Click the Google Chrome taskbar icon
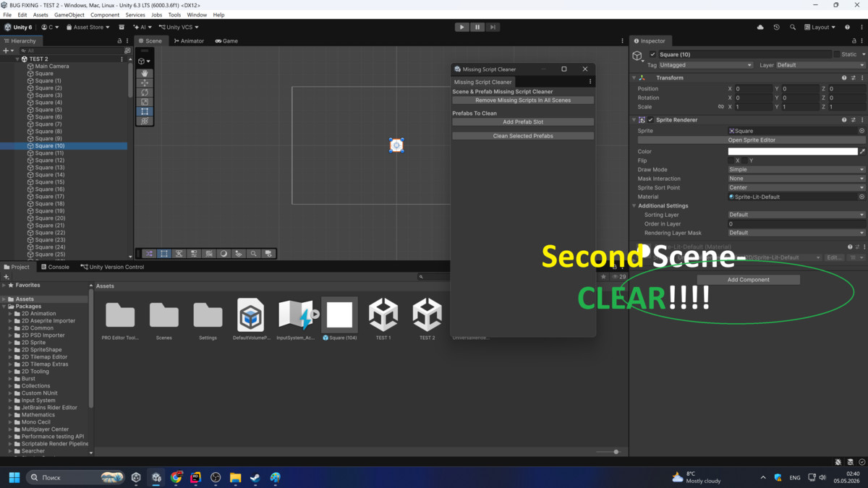This screenshot has width=868, height=488. (x=176, y=477)
